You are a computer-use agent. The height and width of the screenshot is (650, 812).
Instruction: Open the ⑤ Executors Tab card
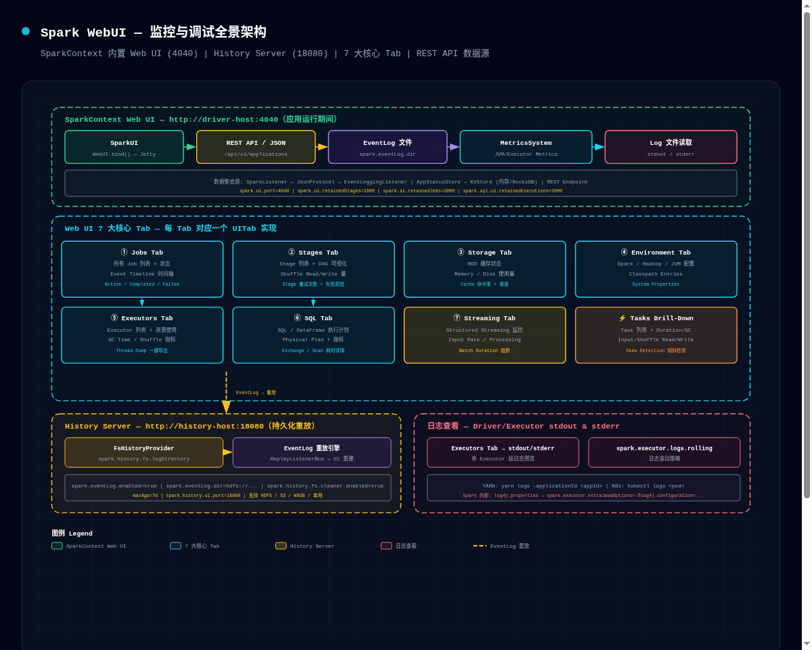(x=142, y=335)
